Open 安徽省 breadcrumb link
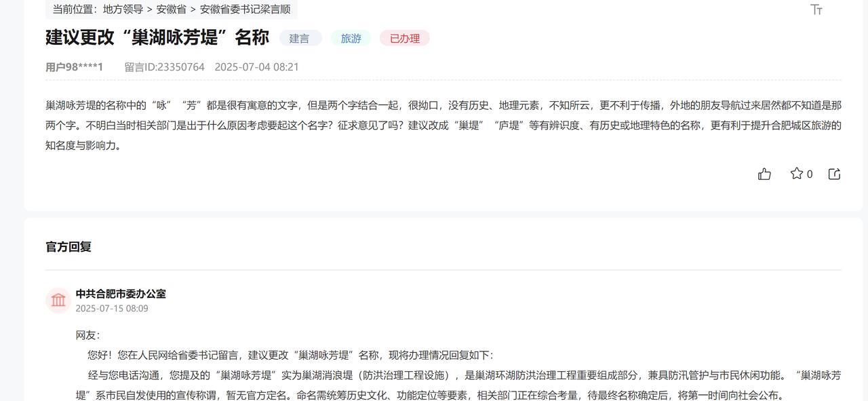Screen dimensions: 868x401 coord(171,9)
